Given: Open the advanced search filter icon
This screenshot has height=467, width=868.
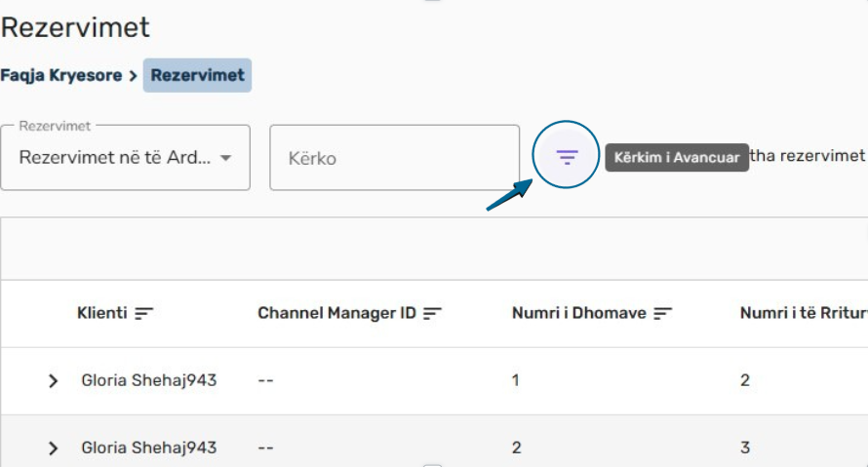Looking at the screenshot, I should (567, 156).
